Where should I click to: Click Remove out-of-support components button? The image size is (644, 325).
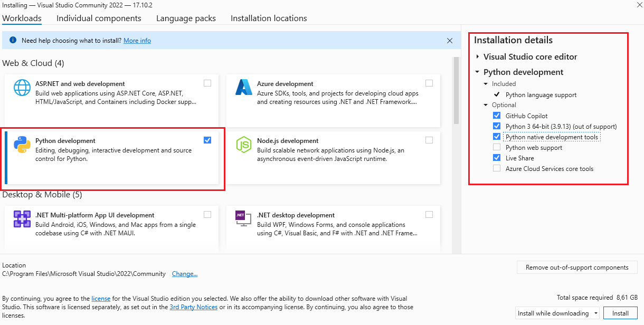(577, 267)
